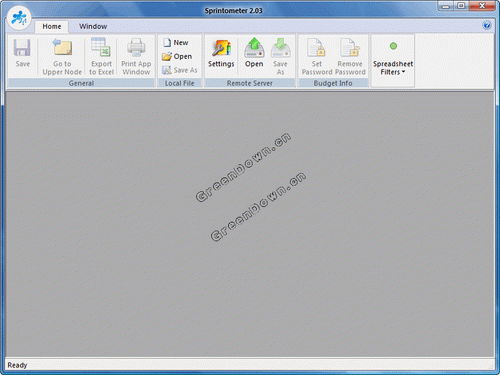Open a local file
This screenshot has height=375, width=500.
(x=177, y=56)
